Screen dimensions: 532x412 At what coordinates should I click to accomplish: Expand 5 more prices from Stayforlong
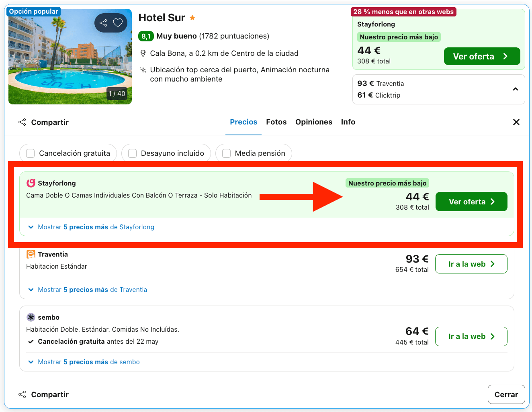(91, 227)
